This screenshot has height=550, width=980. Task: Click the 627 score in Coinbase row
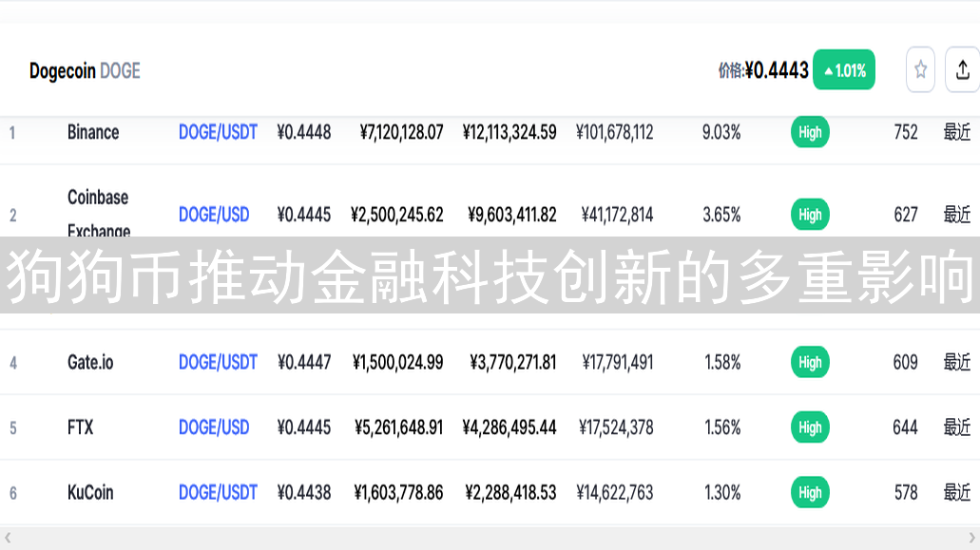pyautogui.click(x=906, y=215)
